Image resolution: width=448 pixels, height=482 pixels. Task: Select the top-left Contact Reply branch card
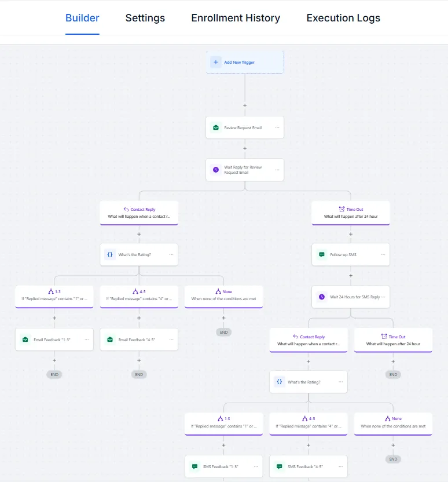click(x=139, y=213)
